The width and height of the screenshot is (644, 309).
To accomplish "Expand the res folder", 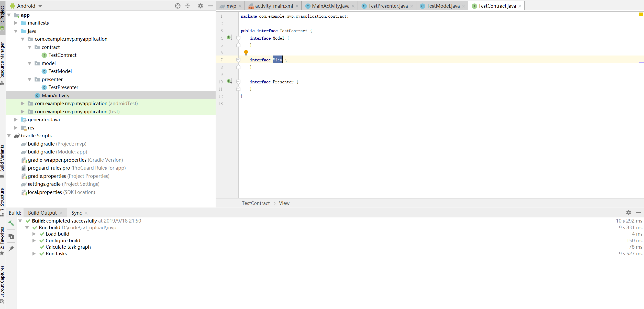I will coord(16,128).
